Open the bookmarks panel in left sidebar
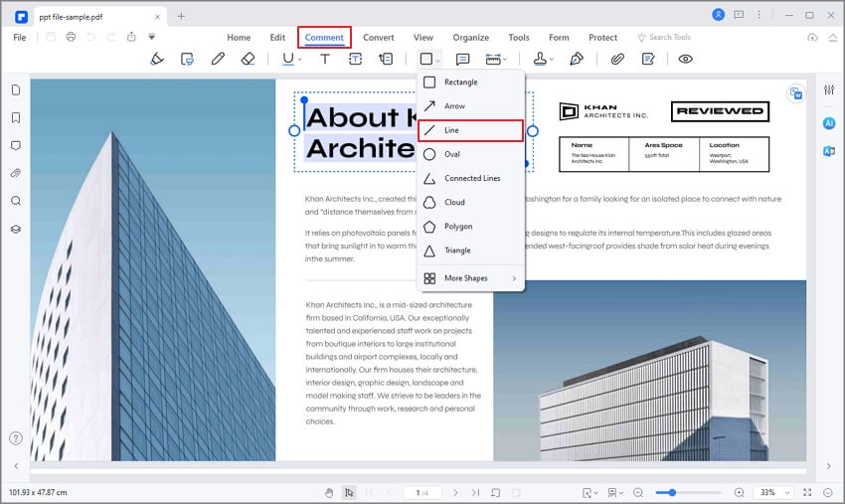Viewport: 845px width, 504px height. click(16, 117)
